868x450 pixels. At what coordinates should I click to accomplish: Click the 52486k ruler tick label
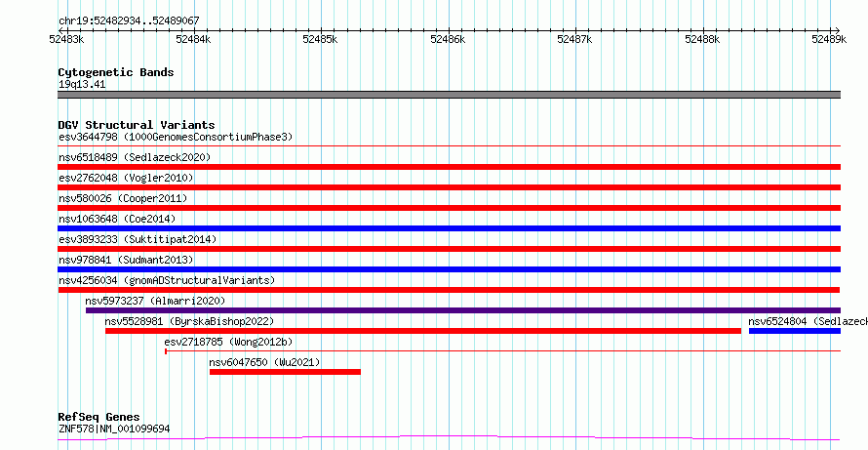pyautogui.click(x=448, y=39)
